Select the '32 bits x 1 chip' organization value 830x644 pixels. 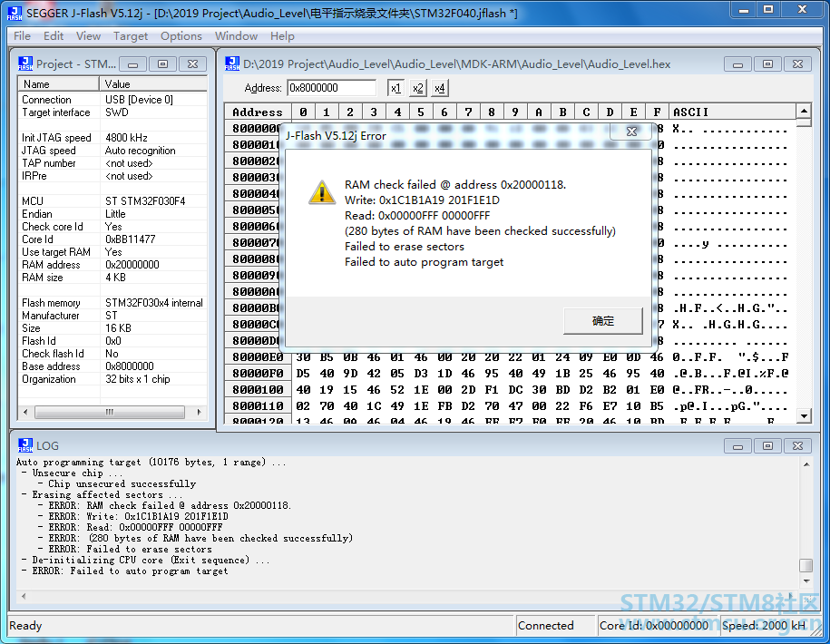[138, 379]
